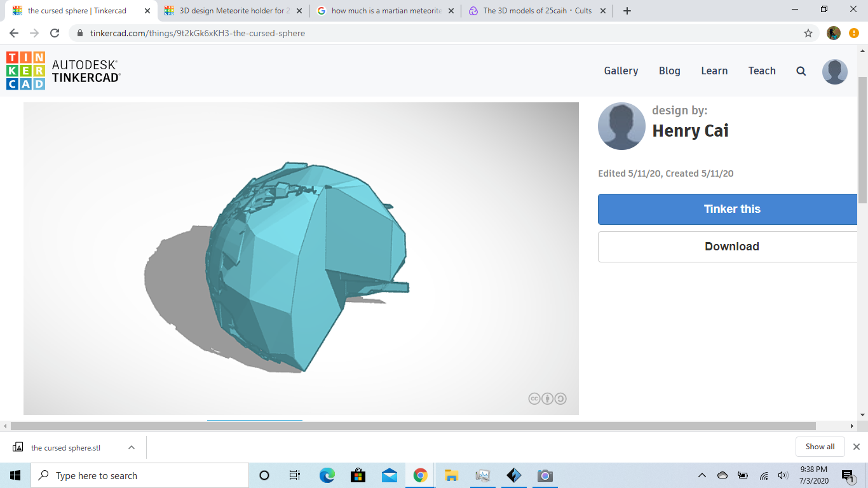Screen dimensions: 868x488
Task: Open a new browser tab
Action: 627,11
